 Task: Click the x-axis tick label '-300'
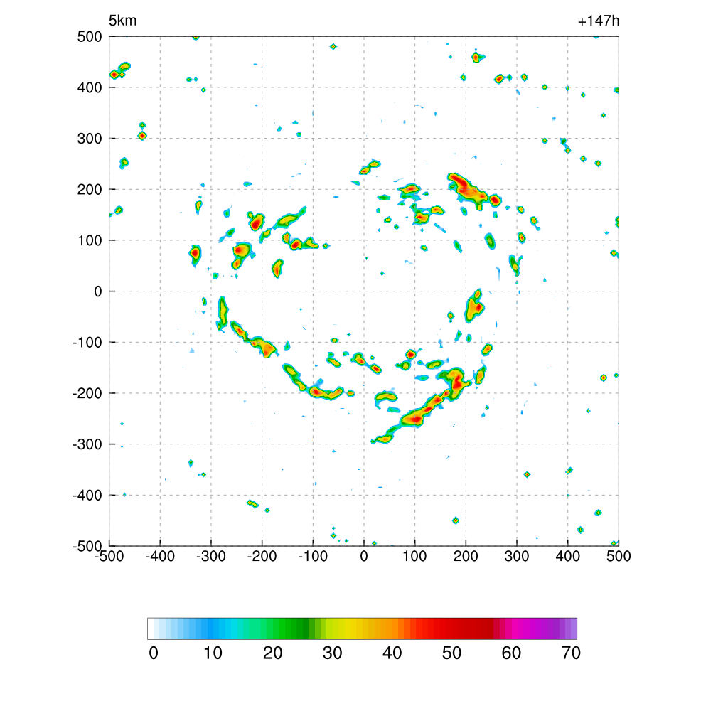[211, 556]
